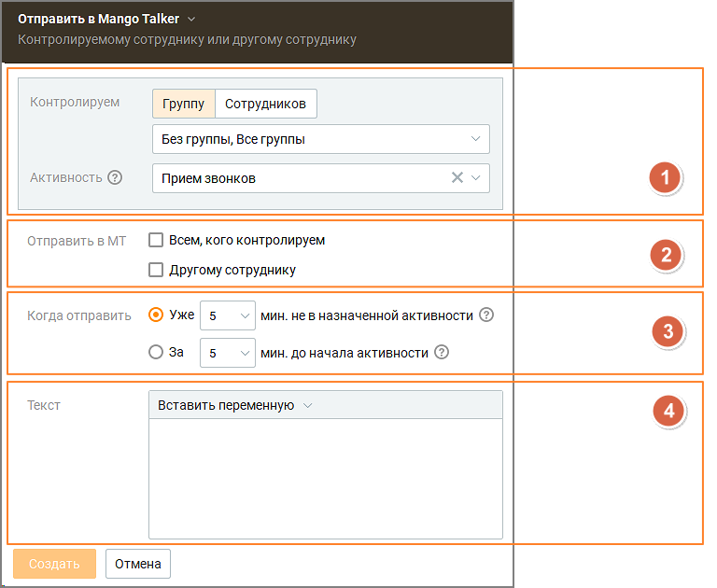Select the За radio button

coord(156,352)
